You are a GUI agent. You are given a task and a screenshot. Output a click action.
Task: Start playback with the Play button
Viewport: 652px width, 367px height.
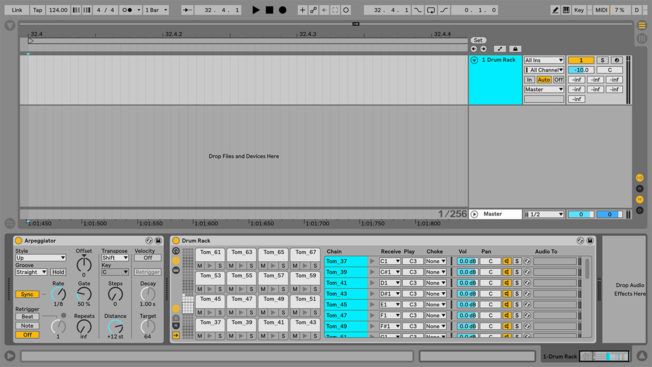[x=256, y=10]
